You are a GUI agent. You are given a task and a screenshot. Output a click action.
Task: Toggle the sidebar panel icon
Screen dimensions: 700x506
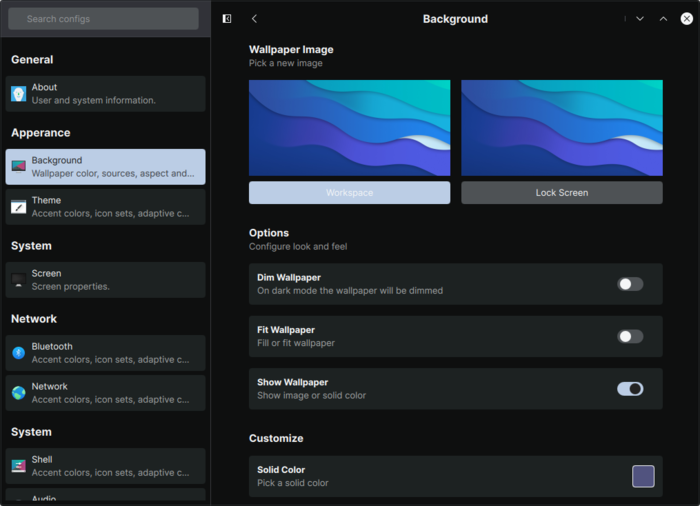click(x=227, y=19)
